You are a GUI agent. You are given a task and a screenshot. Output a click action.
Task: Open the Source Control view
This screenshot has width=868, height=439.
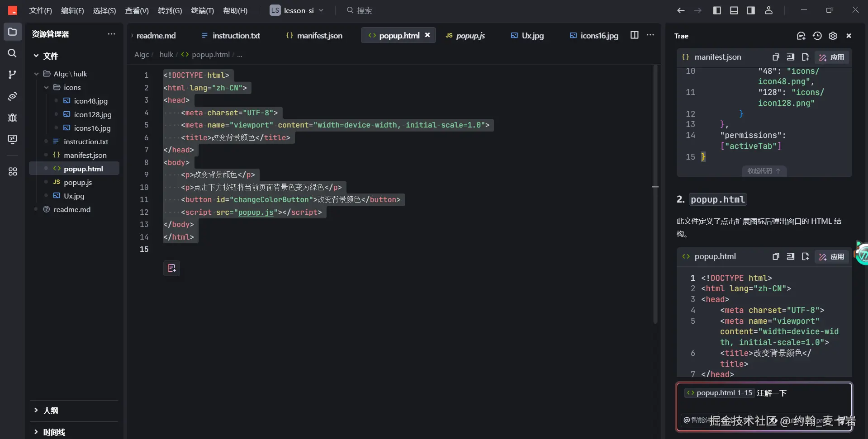[12, 75]
